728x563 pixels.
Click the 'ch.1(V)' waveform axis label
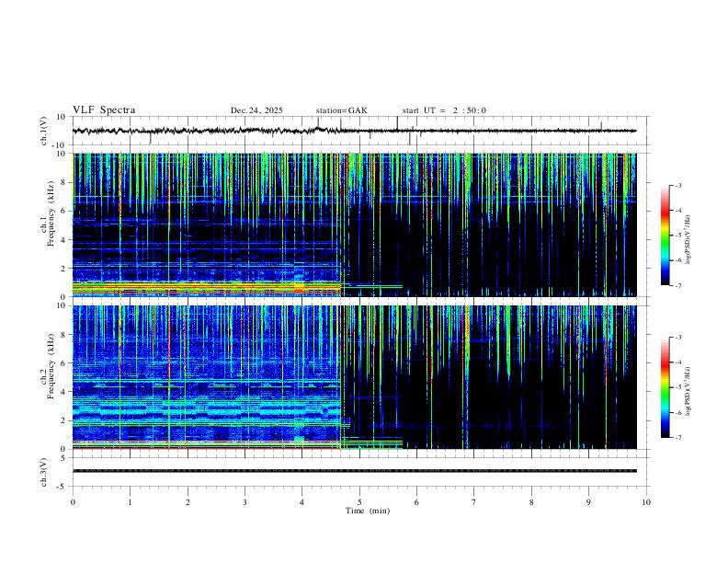pos(44,131)
